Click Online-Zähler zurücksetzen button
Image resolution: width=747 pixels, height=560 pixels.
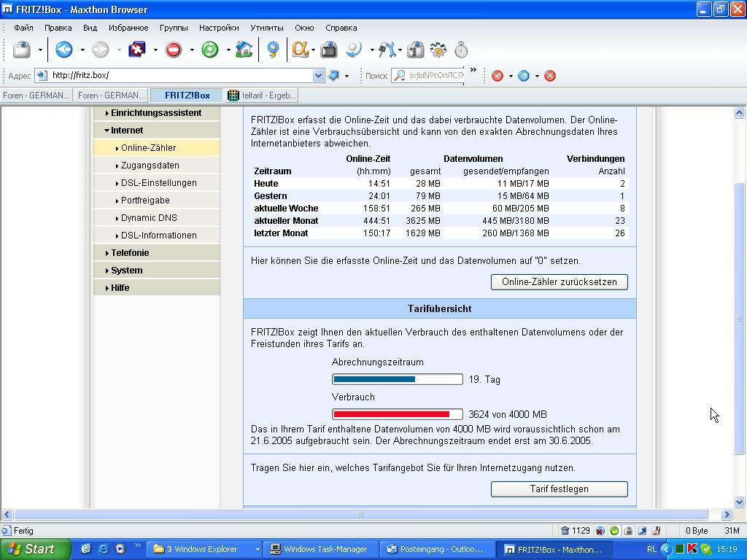coord(560,282)
